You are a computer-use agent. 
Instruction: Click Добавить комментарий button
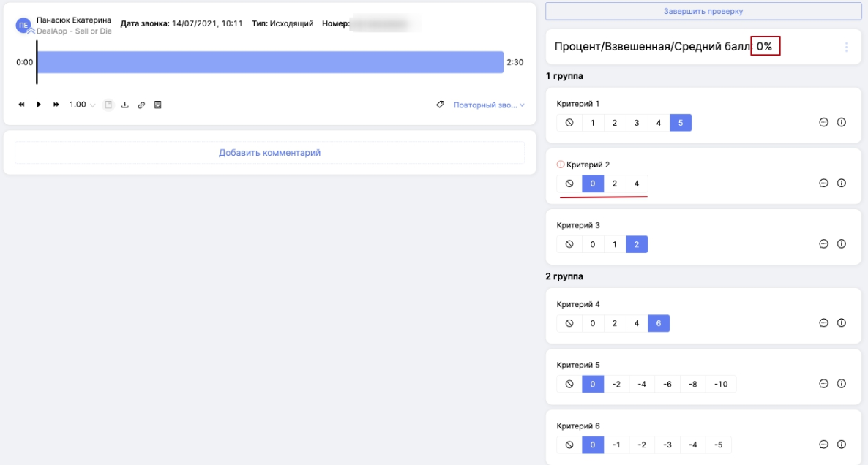pos(269,153)
